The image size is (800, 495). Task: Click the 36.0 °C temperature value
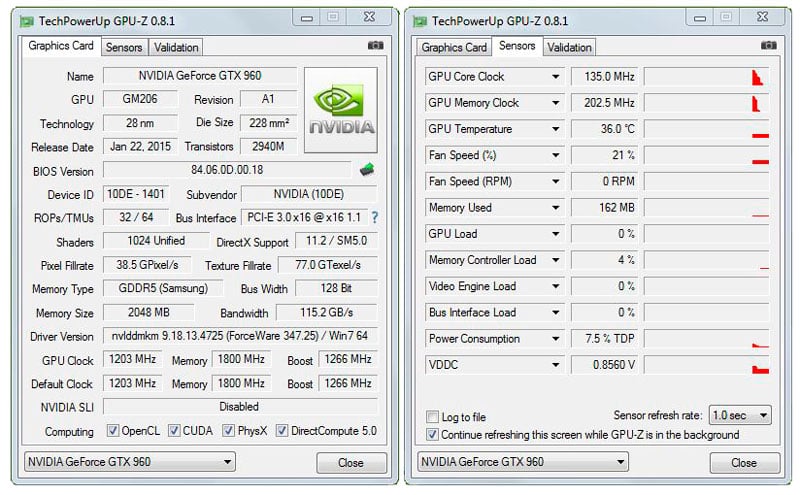tap(604, 129)
